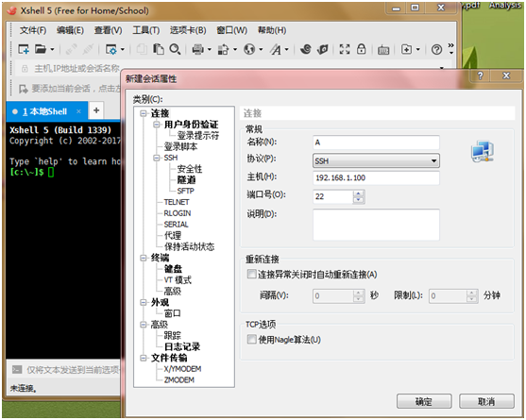Click the Print toolbar icon
Viewport: 526px width, 420px height.
(x=198, y=50)
